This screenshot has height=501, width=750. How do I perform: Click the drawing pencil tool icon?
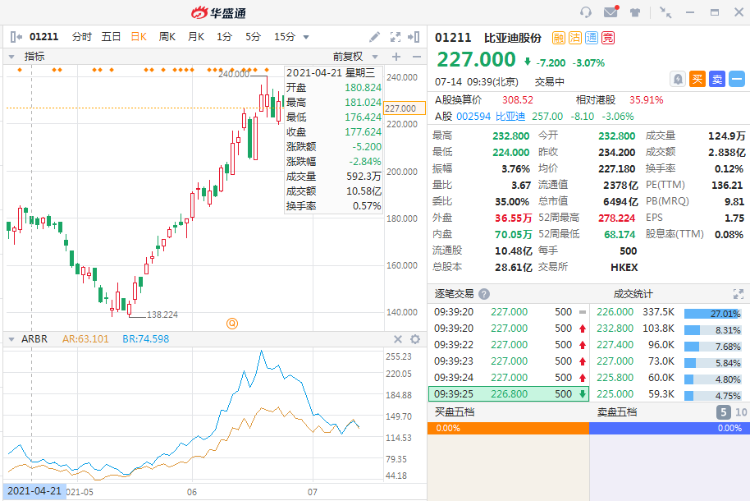[374, 37]
